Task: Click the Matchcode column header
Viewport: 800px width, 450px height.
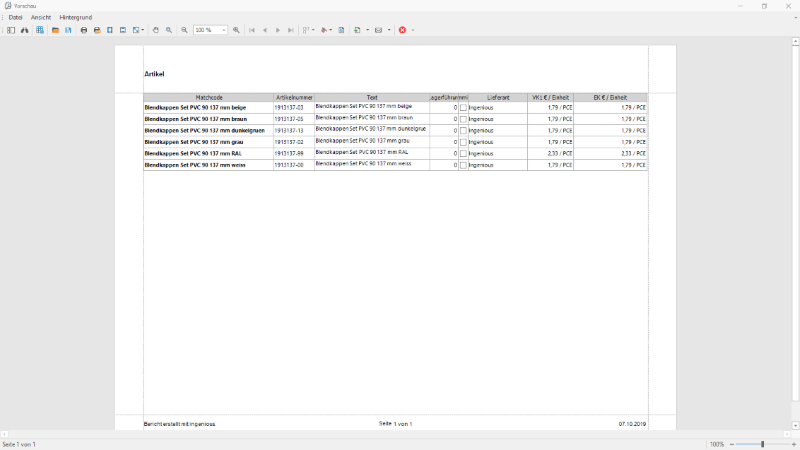Action: [x=209, y=97]
